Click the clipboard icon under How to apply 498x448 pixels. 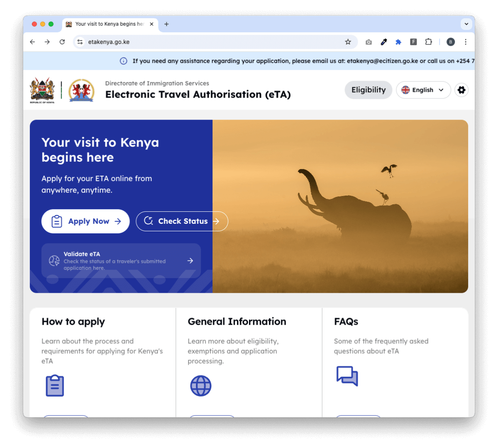pos(55,386)
